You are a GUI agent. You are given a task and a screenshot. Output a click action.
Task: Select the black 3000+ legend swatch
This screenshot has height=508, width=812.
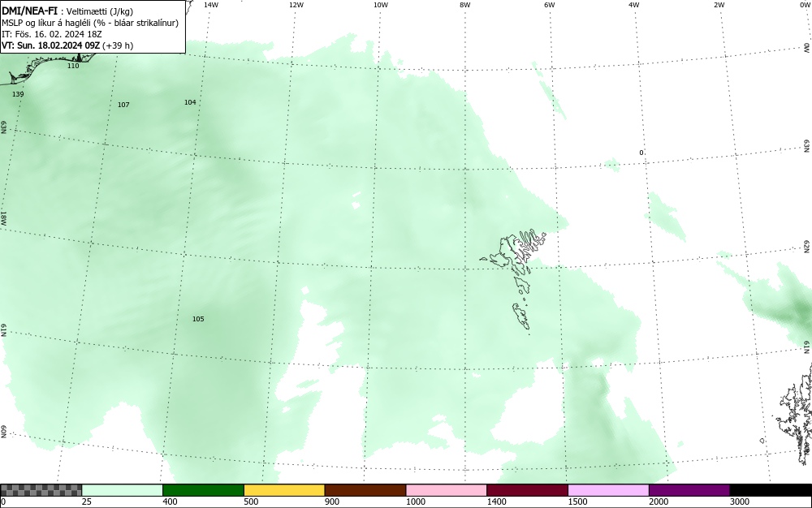[x=771, y=490]
